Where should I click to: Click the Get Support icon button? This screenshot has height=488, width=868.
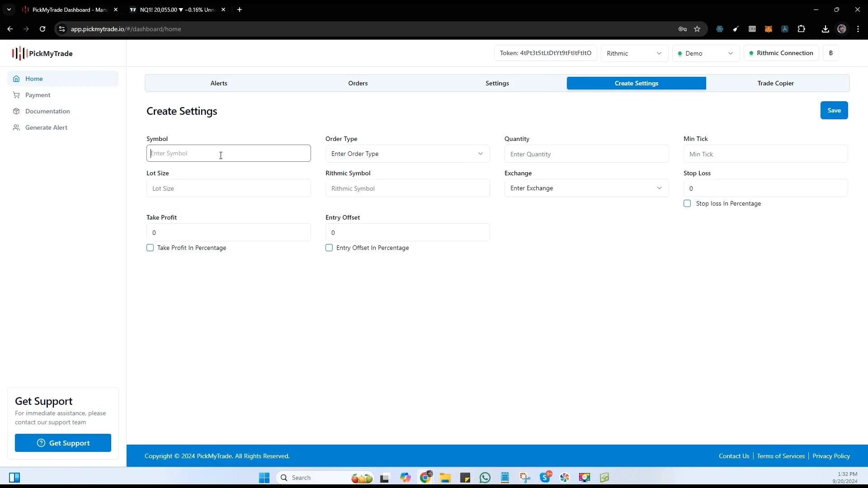(41, 442)
